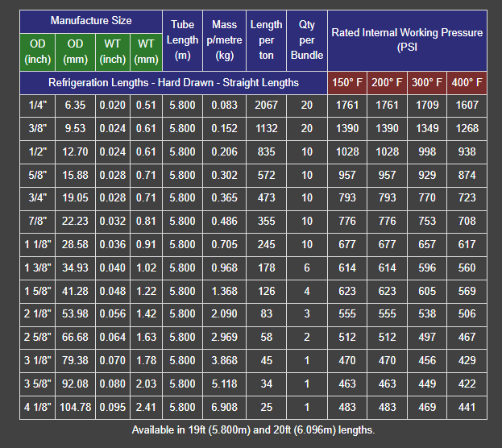This screenshot has height=448, width=502.
Task: Click the available lengths footnote text
Action: pos(253,430)
